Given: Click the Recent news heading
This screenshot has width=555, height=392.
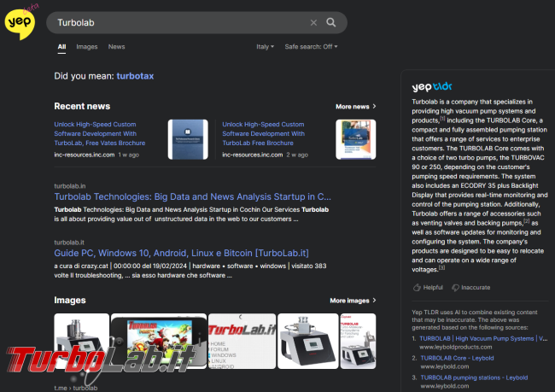Looking at the screenshot, I should [82, 106].
